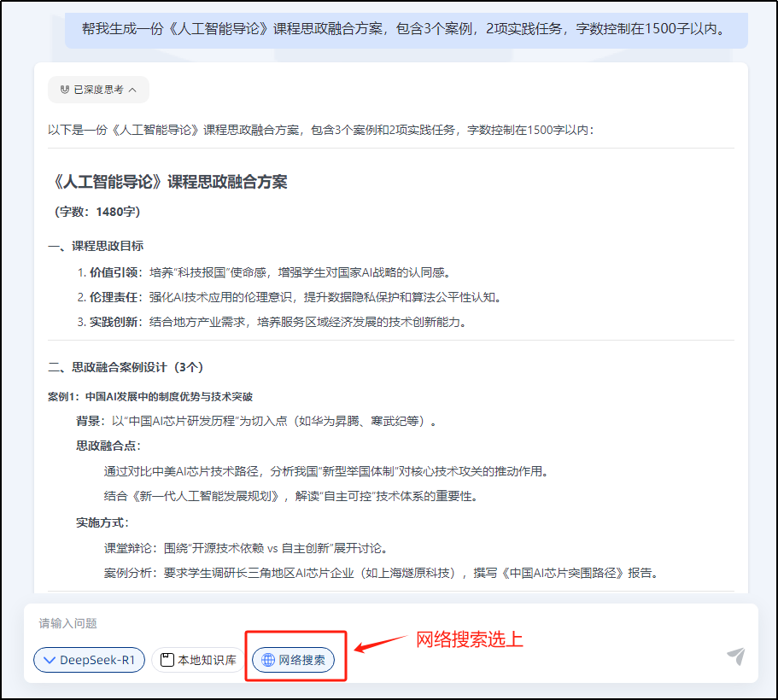The height and width of the screenshot is (700, 778).
Task: Click the line starting with 课堂辩论
Action: coord(246,548)
